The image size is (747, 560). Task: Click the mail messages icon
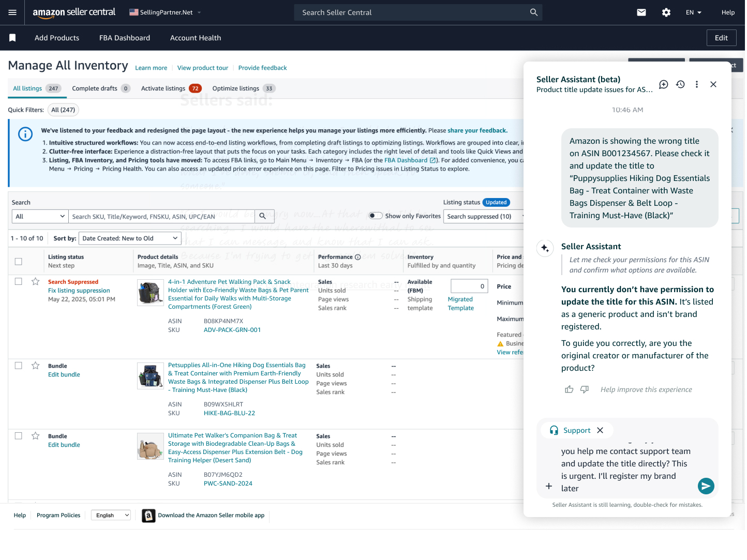click(x=641, y=12)
